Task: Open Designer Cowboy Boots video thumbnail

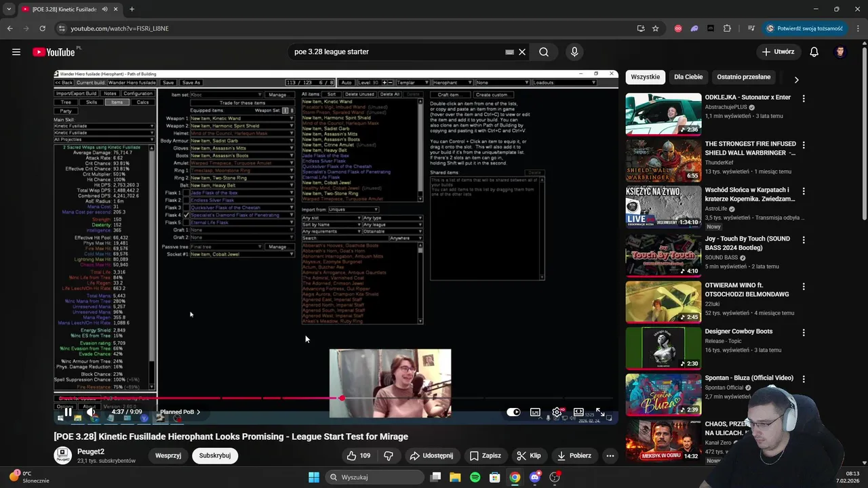Action: [x=663, y=348]
